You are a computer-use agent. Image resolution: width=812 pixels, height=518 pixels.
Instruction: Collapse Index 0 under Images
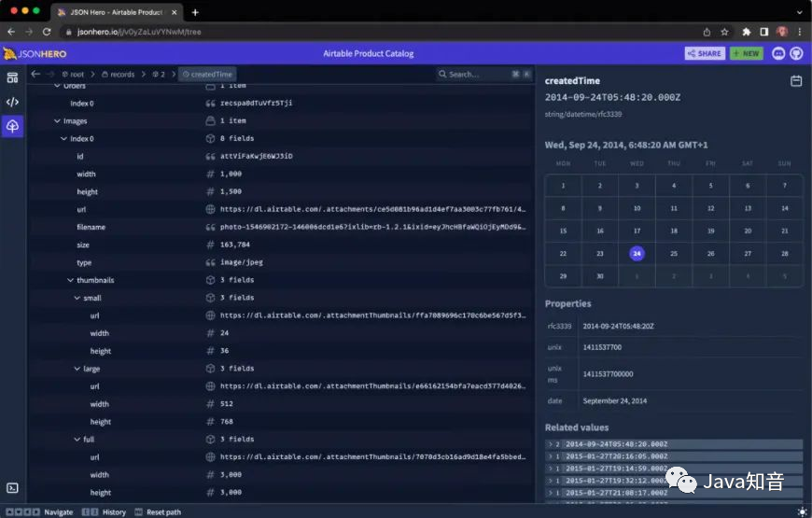[x=63, y=138]
